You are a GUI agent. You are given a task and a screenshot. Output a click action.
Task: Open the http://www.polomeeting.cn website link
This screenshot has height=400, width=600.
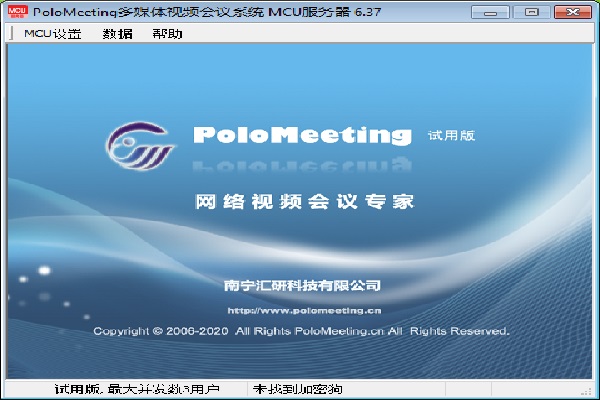click(x=303, y=310)
